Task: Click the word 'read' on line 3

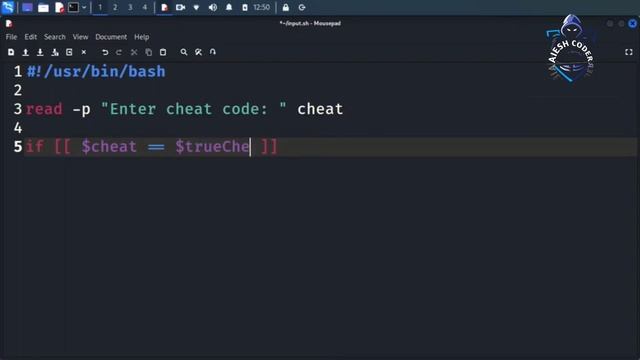Action: coord(44,109)
